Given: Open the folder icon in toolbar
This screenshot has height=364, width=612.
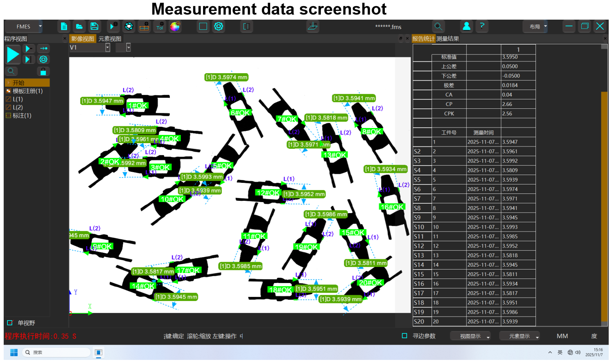Looking at the screenshot, I should point(79,27).
